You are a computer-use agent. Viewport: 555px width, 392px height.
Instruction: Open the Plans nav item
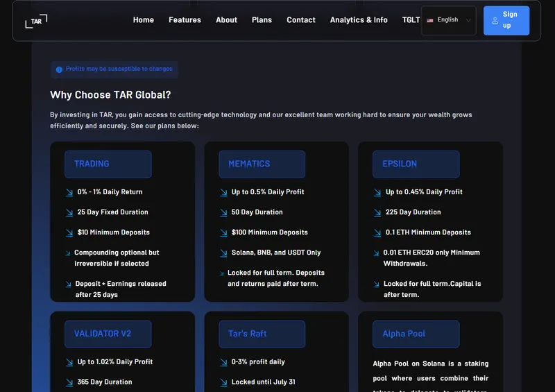point(262,20)
